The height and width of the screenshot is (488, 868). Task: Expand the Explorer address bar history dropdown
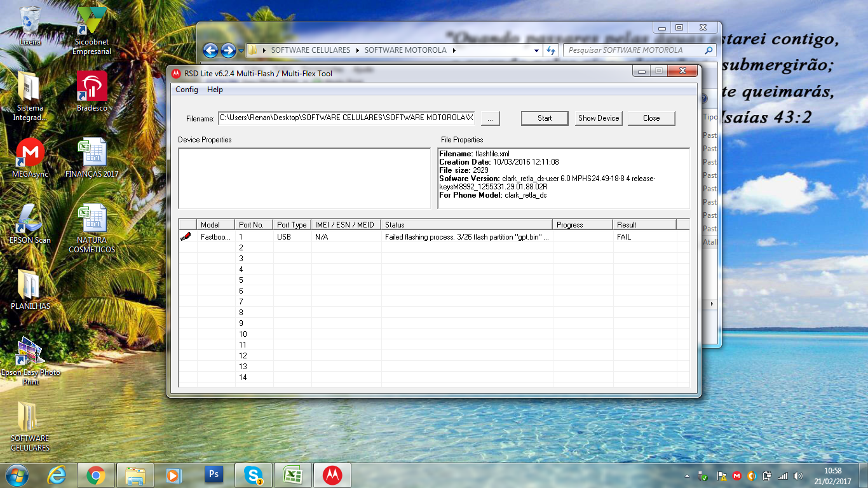537,50
